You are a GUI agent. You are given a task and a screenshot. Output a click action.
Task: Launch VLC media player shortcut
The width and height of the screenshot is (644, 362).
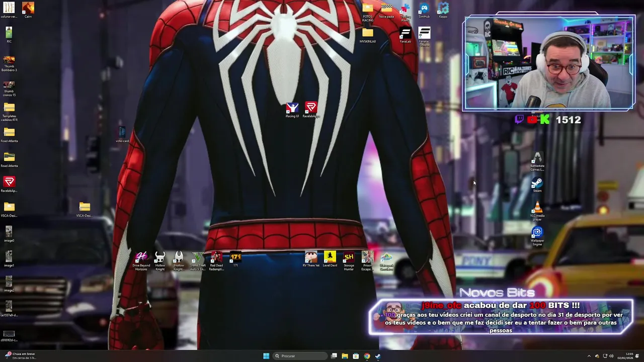point(537,211)
